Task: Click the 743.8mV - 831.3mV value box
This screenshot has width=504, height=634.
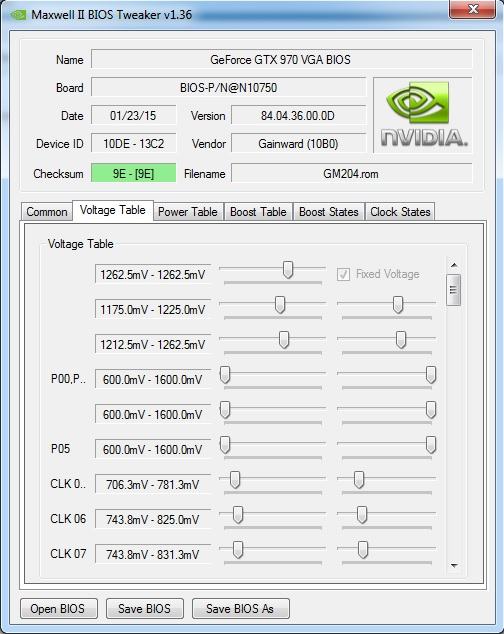Action: point(153,554)
